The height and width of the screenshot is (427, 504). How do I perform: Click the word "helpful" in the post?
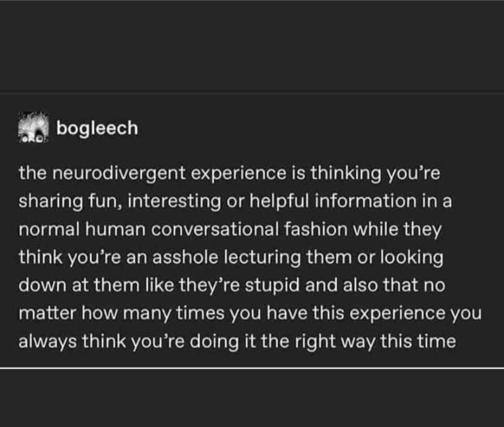(x=280, y=201)
